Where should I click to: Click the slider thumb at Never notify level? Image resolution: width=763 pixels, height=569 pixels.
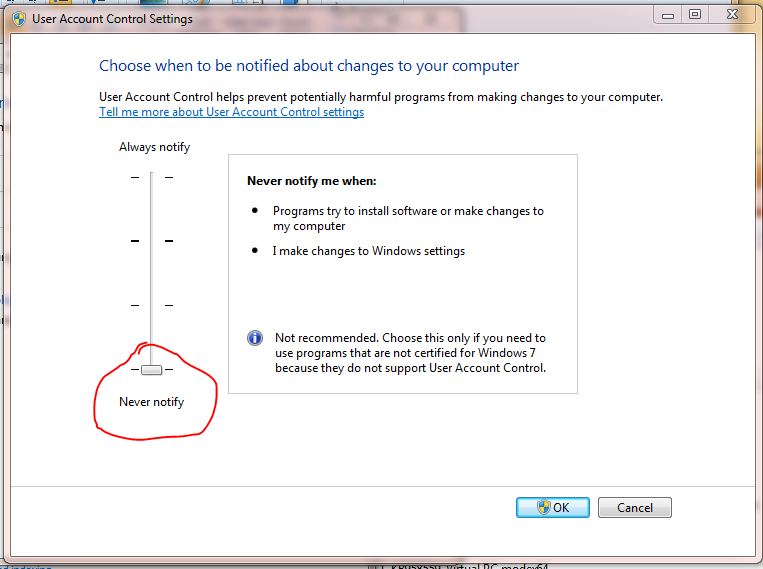(x=151, y=370)
